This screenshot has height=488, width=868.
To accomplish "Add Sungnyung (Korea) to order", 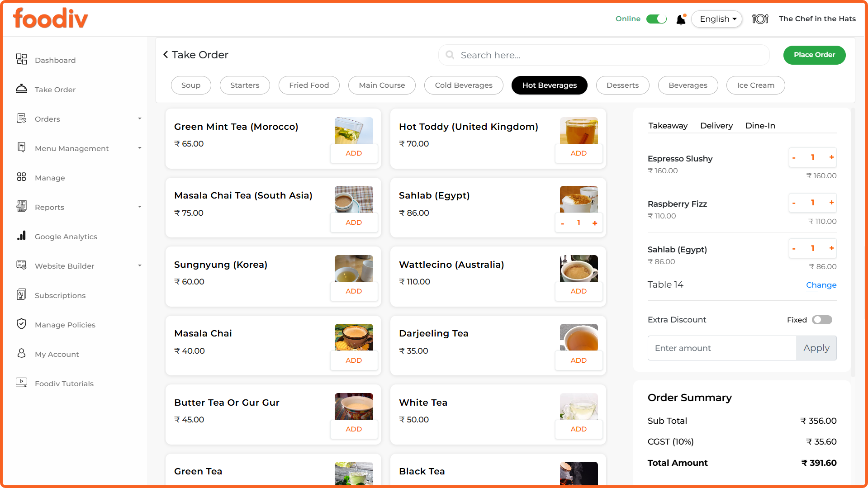I will click(x=354, y=291).
